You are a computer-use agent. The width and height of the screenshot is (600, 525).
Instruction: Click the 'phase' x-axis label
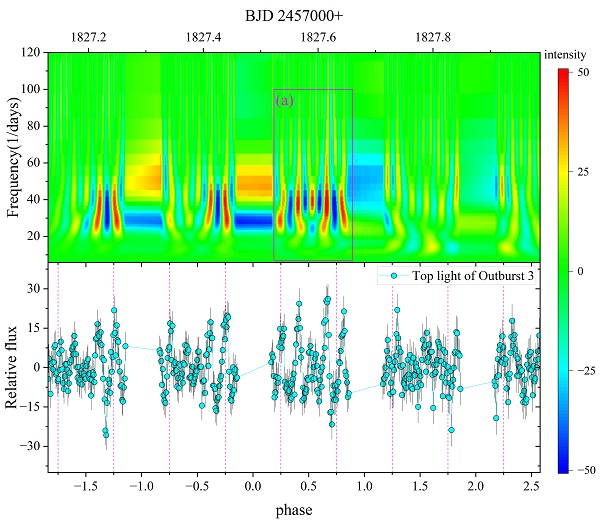click(x=293, y=510)
